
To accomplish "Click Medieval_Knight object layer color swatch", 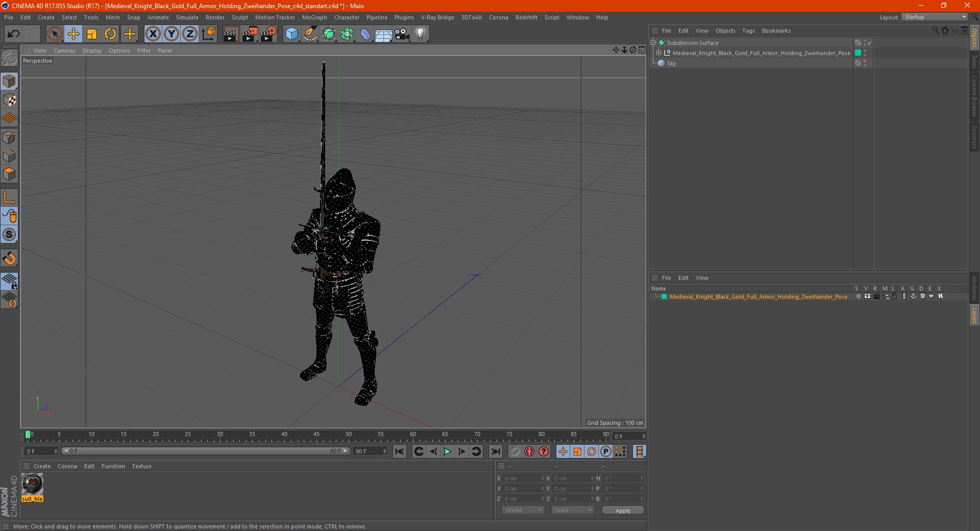I will 858,53.
